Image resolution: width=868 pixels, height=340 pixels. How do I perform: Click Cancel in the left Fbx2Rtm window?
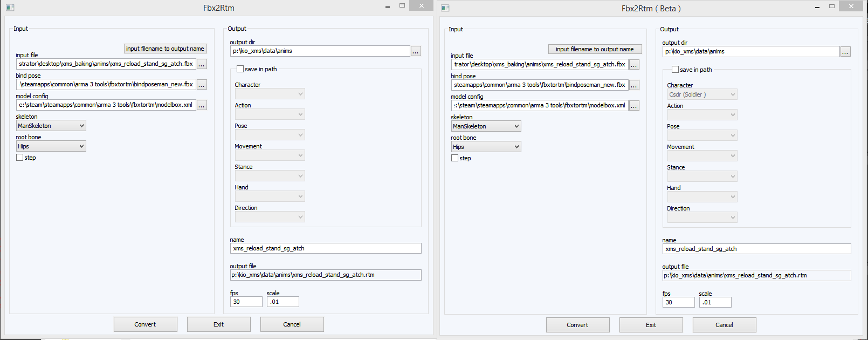292,324
